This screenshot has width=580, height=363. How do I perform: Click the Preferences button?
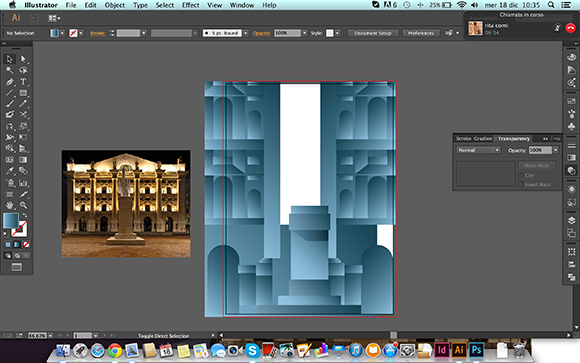click(421, 33)
